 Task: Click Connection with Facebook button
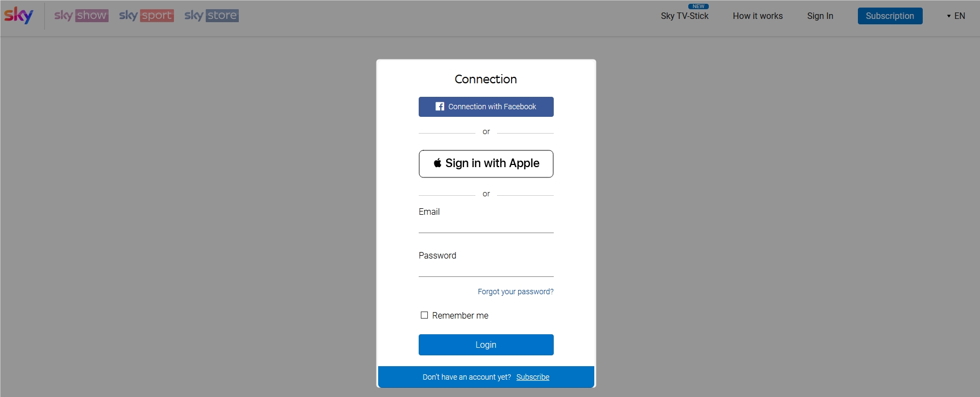(486, 107)
